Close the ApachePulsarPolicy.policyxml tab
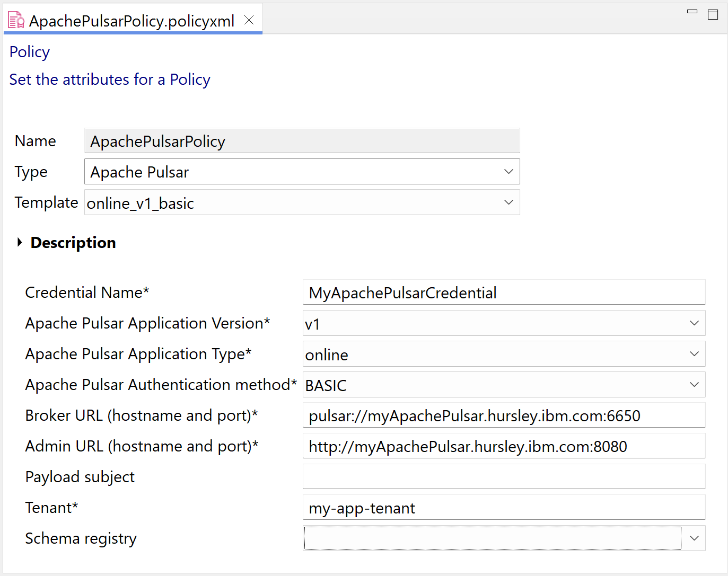The image size is (728, 576). coord(249,20)
